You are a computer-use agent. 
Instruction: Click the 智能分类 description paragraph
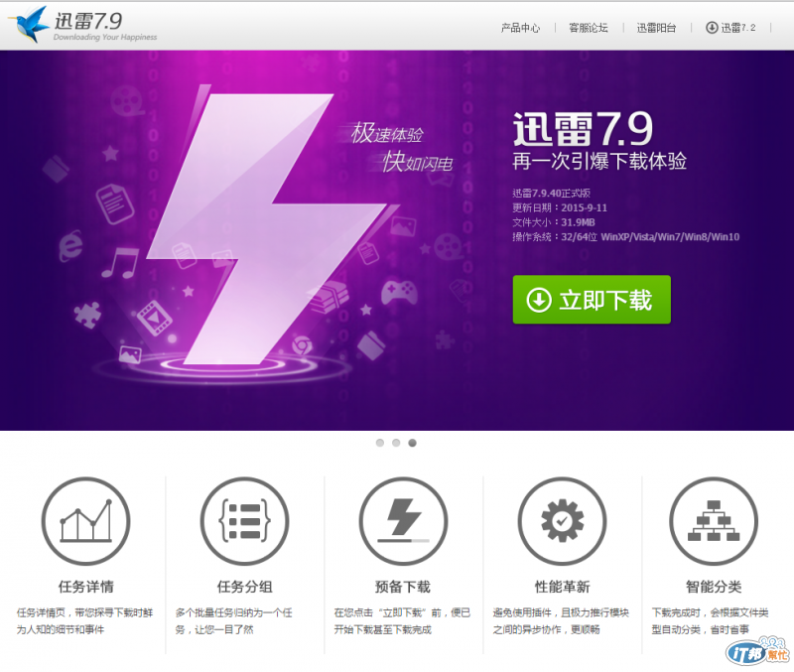tap(710, 620)
